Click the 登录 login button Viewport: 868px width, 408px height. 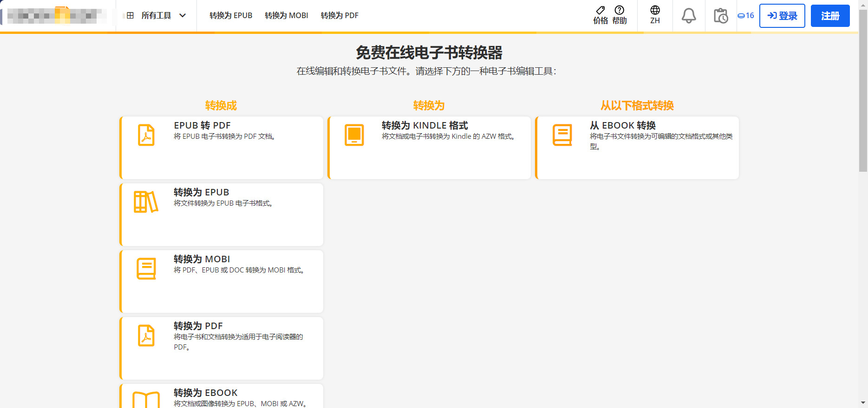(x=782, y=16)
